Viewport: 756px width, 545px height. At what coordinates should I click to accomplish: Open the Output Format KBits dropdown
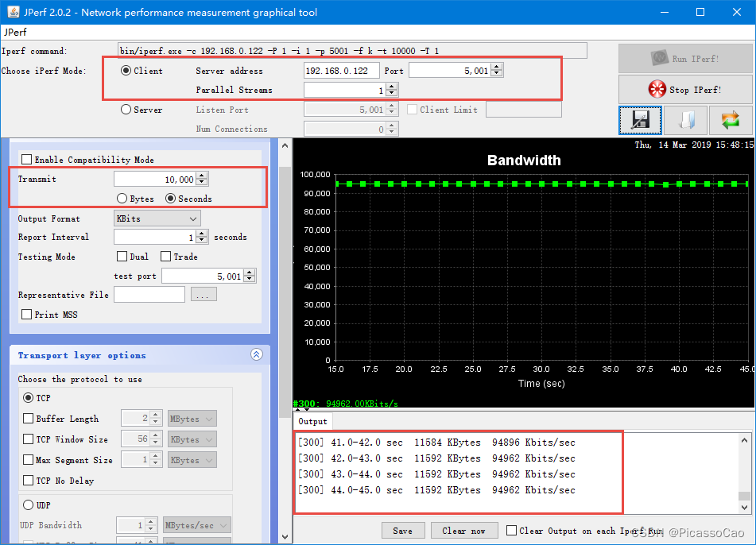pyautogui.click(x=157, y=218)
